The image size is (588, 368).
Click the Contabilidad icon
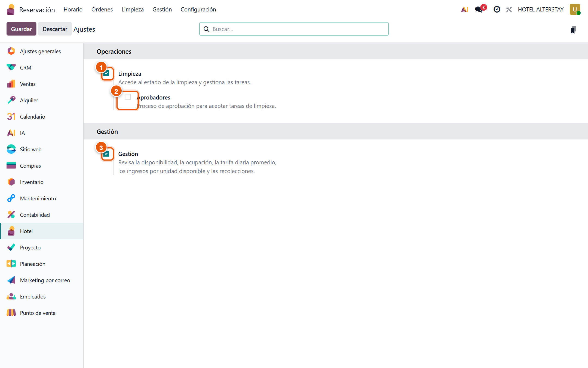11,215
